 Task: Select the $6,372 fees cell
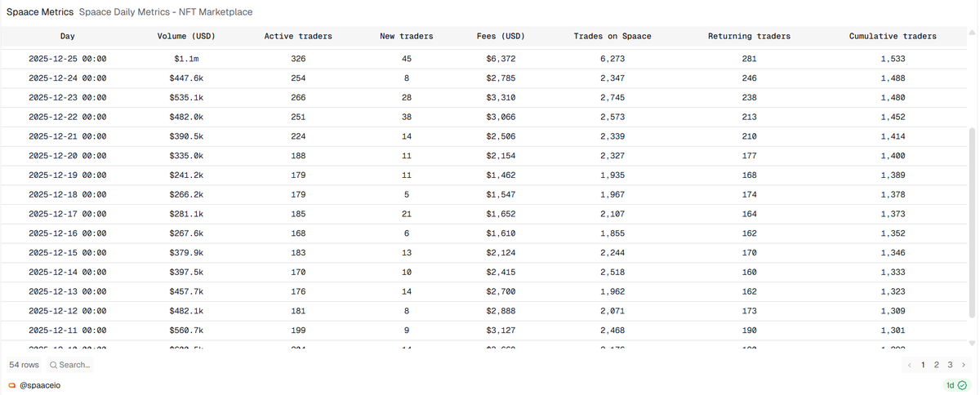pyautogui.click(x=501, y=59)
